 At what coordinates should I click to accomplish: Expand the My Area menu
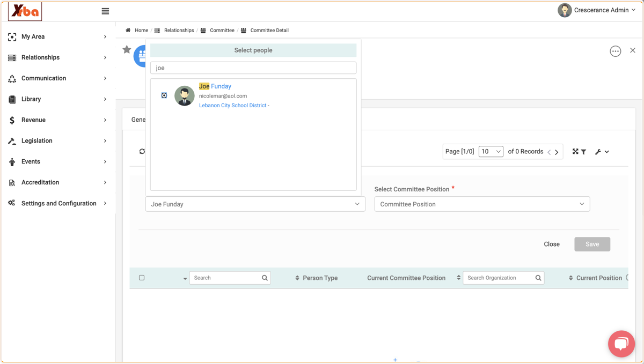point(105,36)
